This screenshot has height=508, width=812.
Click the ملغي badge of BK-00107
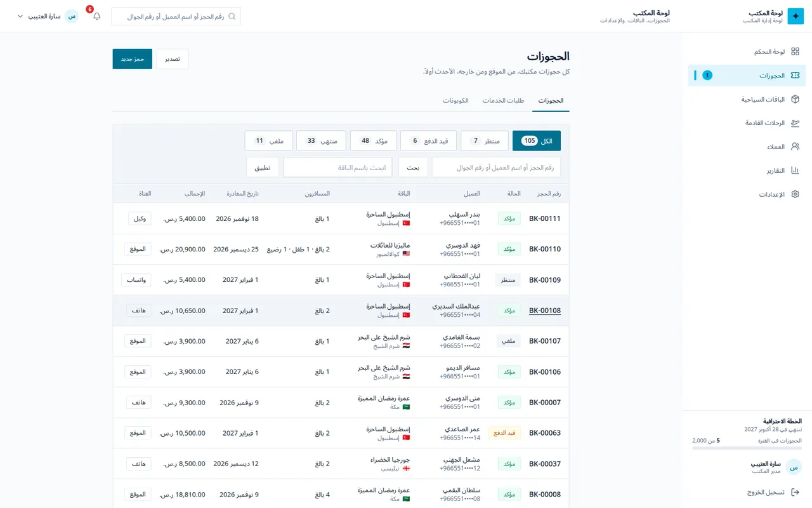click(x=509, y=341)
